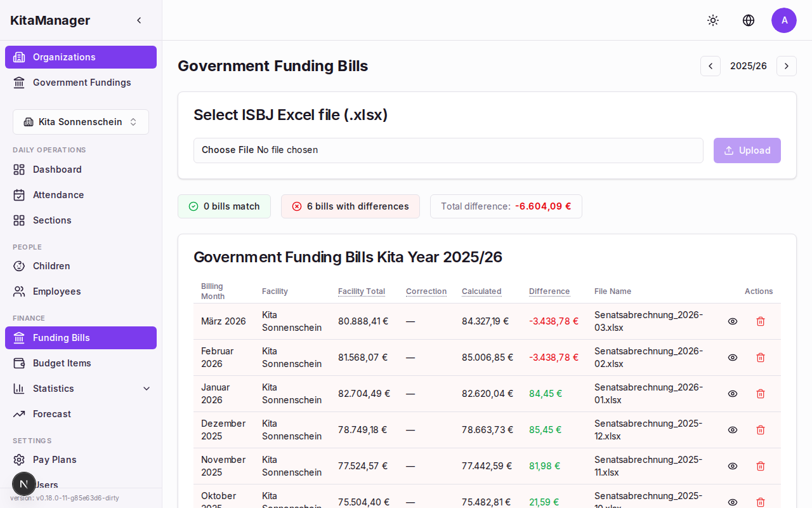Sort bills by the Difference column
Viewport: 812px width, 508px height.
click(x=549, y=291)
